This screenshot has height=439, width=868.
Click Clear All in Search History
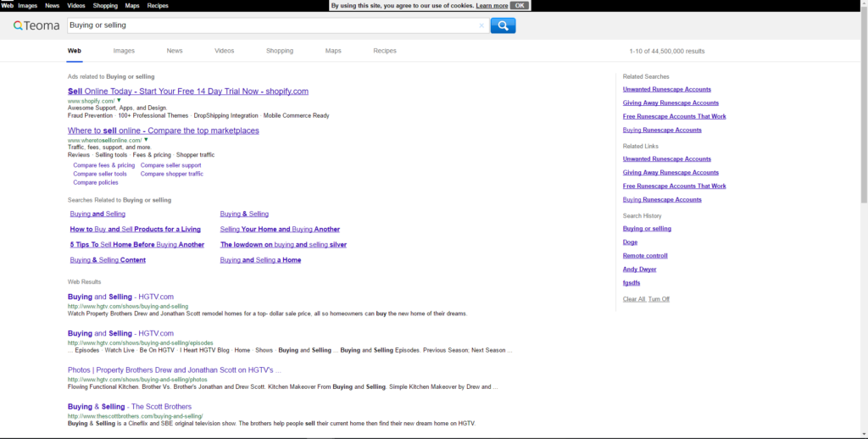(633, 299)
